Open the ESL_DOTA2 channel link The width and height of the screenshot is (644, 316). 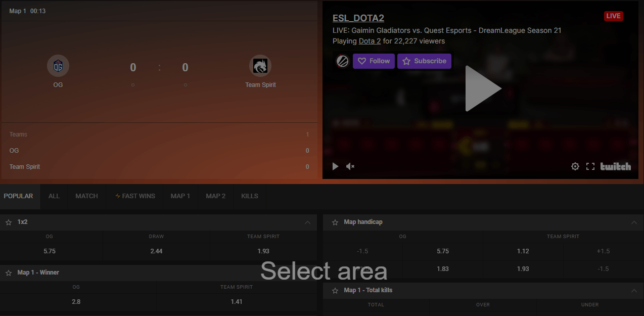point(358,18)
